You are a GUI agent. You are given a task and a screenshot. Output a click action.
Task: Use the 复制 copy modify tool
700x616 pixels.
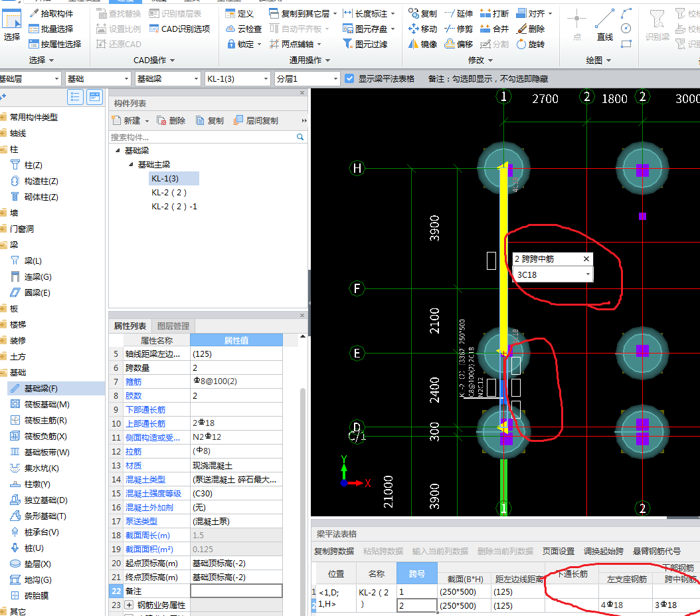[x=423, y=13]
